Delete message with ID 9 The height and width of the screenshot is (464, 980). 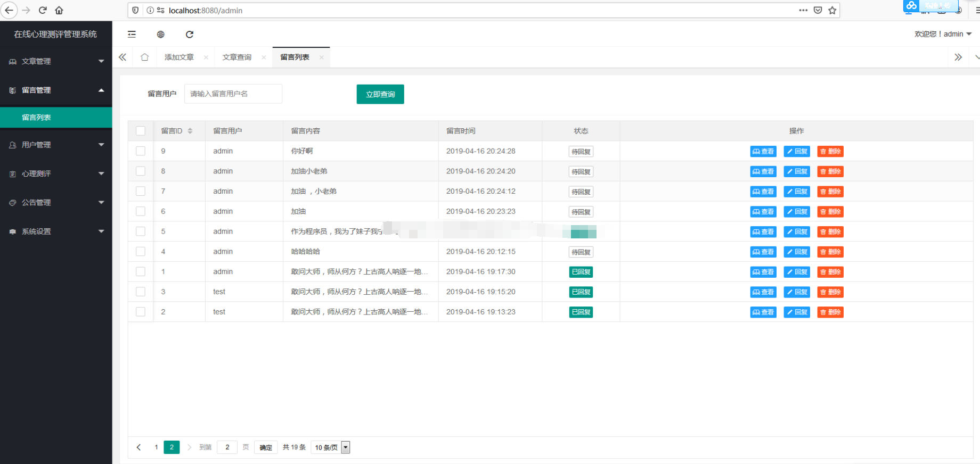point(830,152)
